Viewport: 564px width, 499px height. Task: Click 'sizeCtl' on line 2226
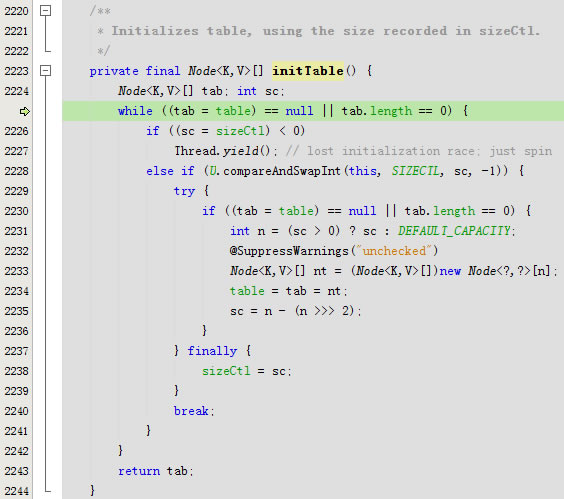240,131
